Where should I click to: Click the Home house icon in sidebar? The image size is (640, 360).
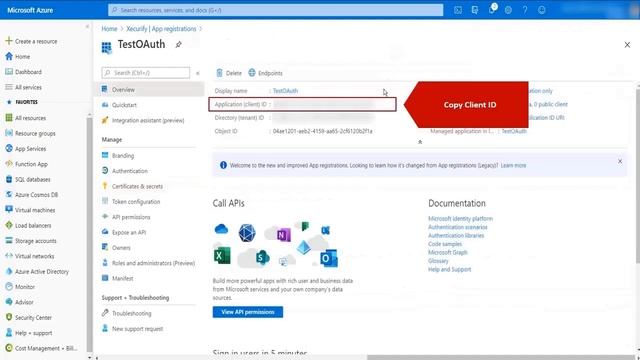pos(9,56)
